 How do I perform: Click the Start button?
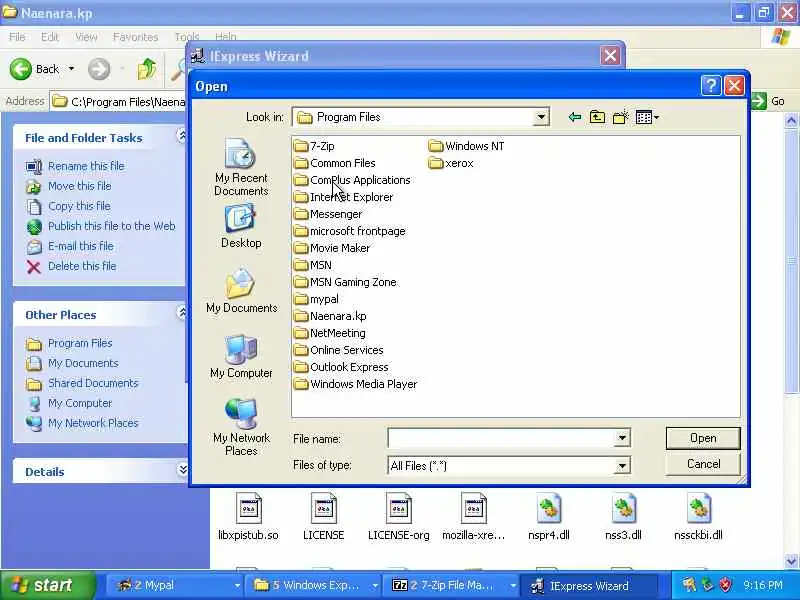(x=47, y=585)
